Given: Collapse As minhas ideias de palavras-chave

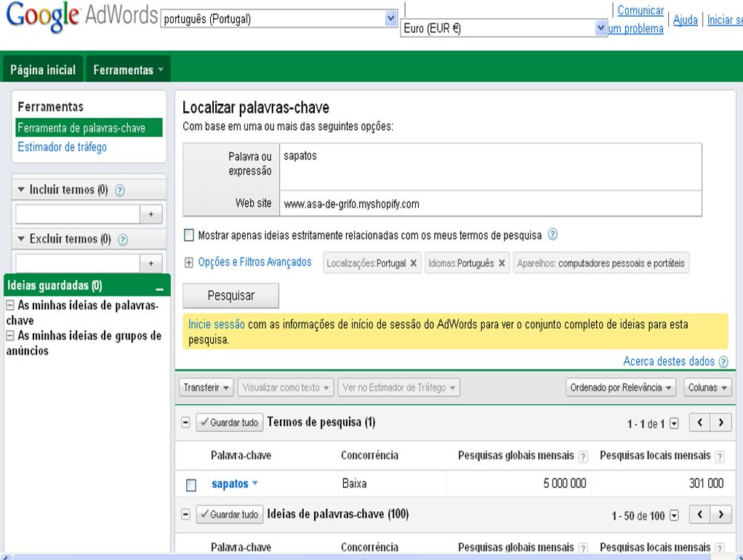Looking at the screenshot, I should point(10,305).
